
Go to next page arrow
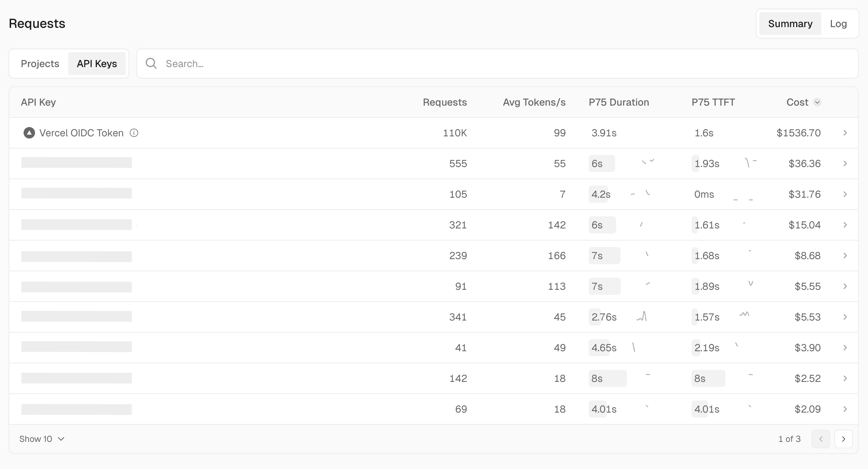pyautogui.click(x=843, y=439)
